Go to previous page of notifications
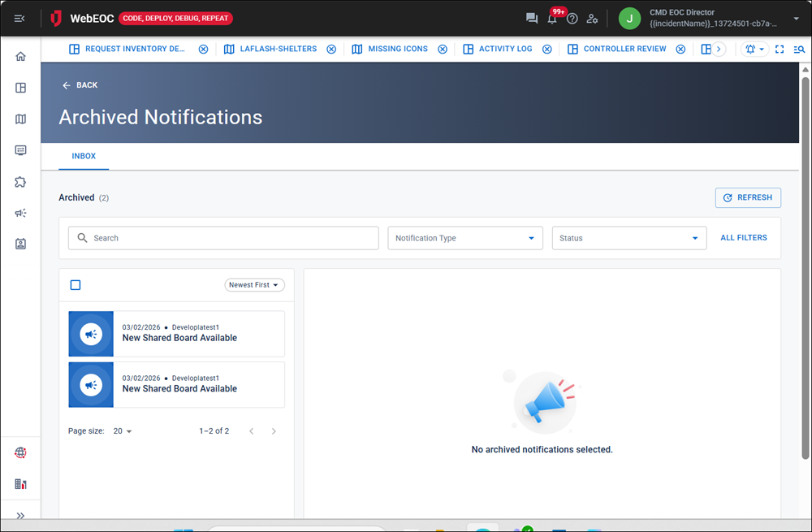The width and height of the screenshot is (812, 532). (252, 431)
